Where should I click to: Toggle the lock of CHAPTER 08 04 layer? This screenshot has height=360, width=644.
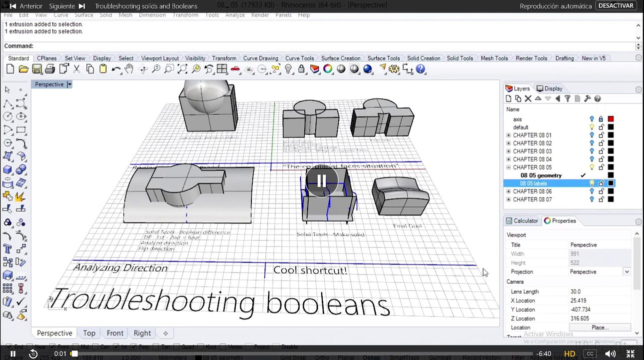click(x=602, y=159)
